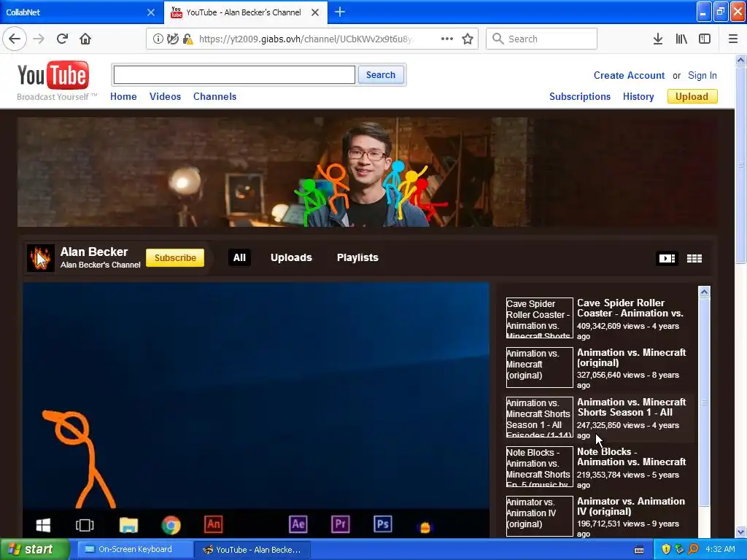Close the CollabNet tab
747x560 pixels.
[151, 12]
